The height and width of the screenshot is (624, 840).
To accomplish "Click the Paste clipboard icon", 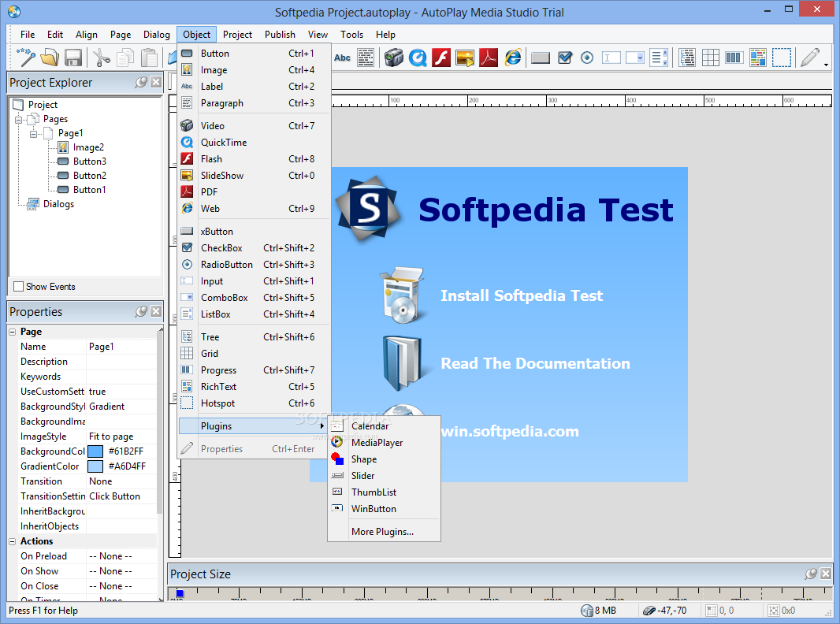I will coord(149,58).
